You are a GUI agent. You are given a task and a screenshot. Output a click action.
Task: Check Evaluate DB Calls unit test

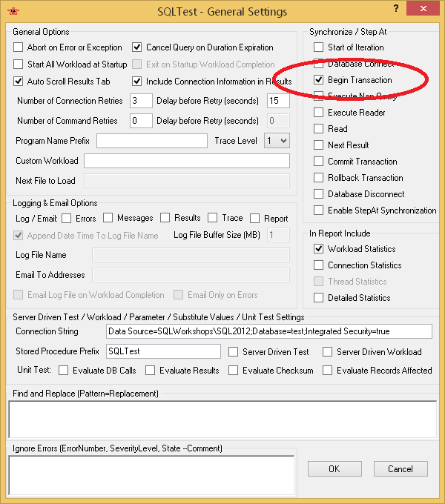64,371
